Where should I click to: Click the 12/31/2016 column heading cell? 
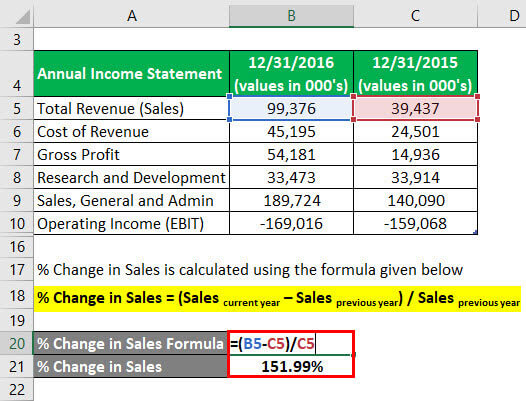[x=291, y=74]
